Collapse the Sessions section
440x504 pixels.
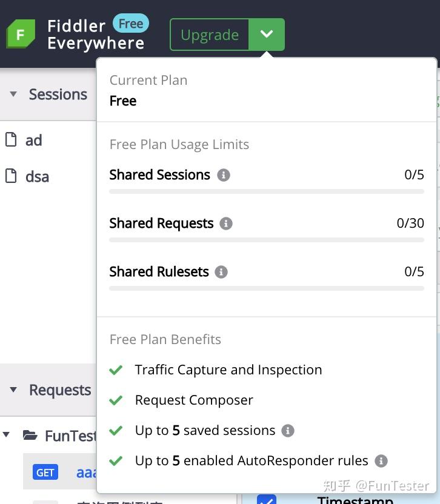13,94
